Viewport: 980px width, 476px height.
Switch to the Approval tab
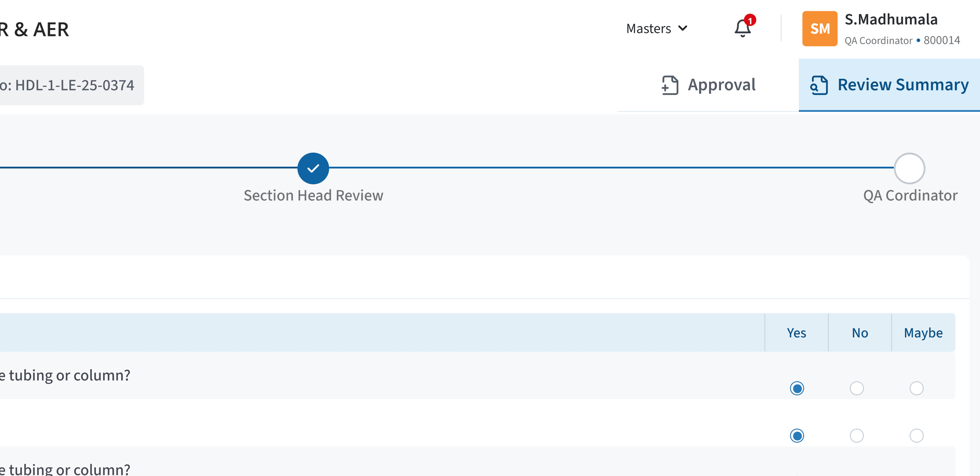721,85
